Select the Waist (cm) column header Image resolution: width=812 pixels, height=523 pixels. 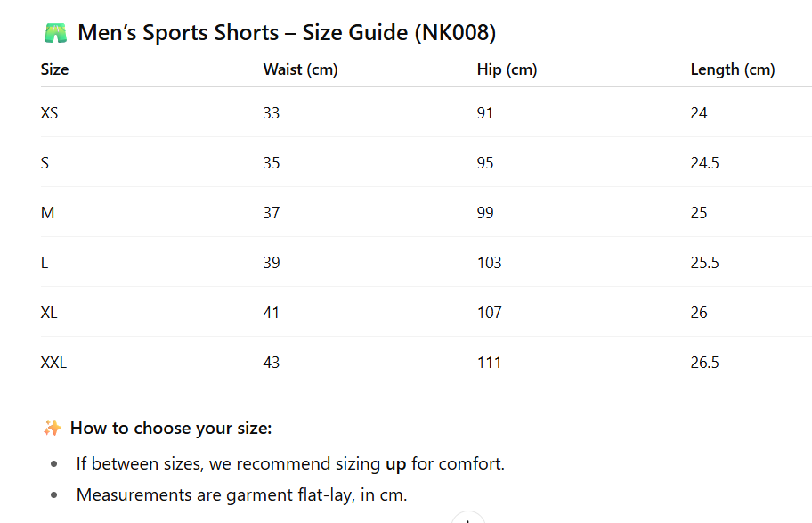300,69
